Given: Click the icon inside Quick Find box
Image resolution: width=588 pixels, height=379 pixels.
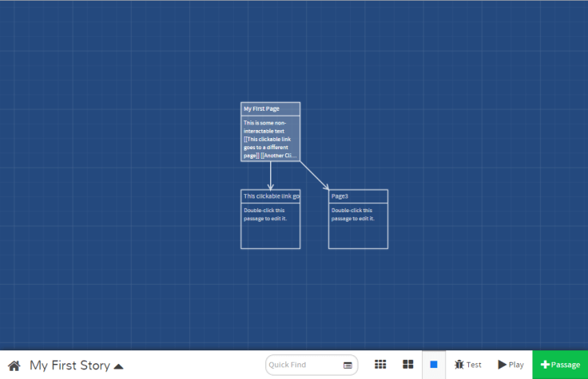Looking at the screenshot, I should click(348, 365).
